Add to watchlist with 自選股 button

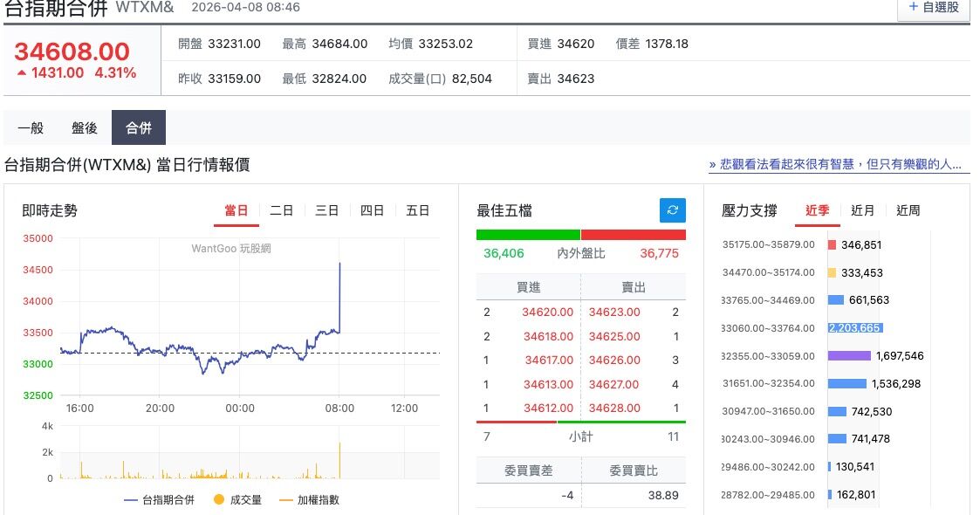933,8
